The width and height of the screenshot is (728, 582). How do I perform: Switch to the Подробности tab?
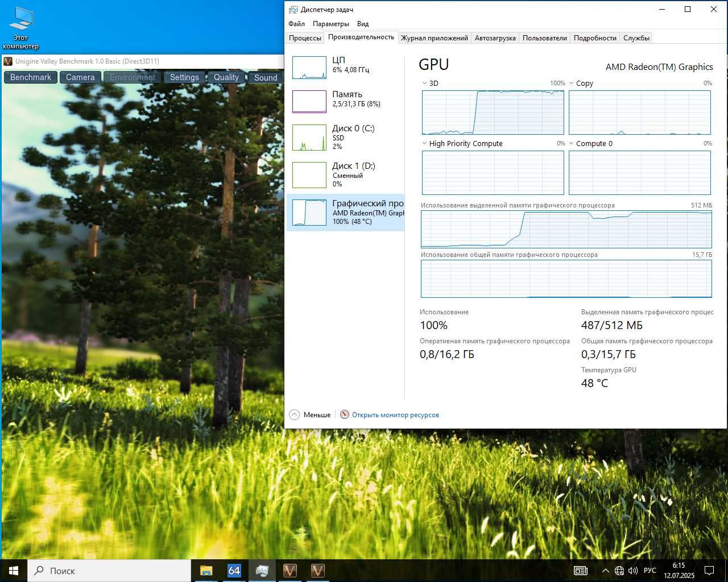(595, 38)
